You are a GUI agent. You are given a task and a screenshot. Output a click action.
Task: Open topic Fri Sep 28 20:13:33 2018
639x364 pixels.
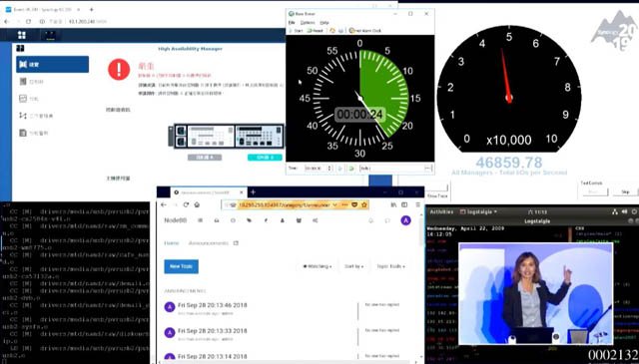pyautogui.click(x=213, y=331)
